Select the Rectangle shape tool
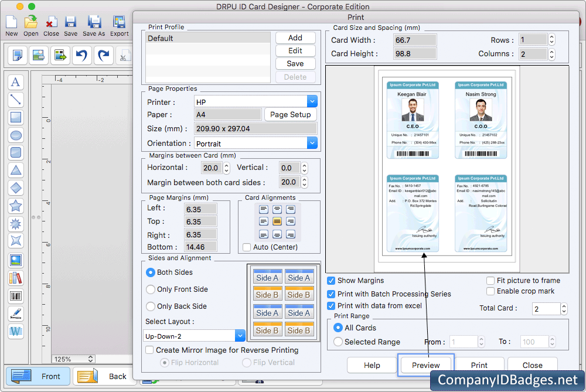The height and width of the screenshot is (392, 586). pos(16,117)
